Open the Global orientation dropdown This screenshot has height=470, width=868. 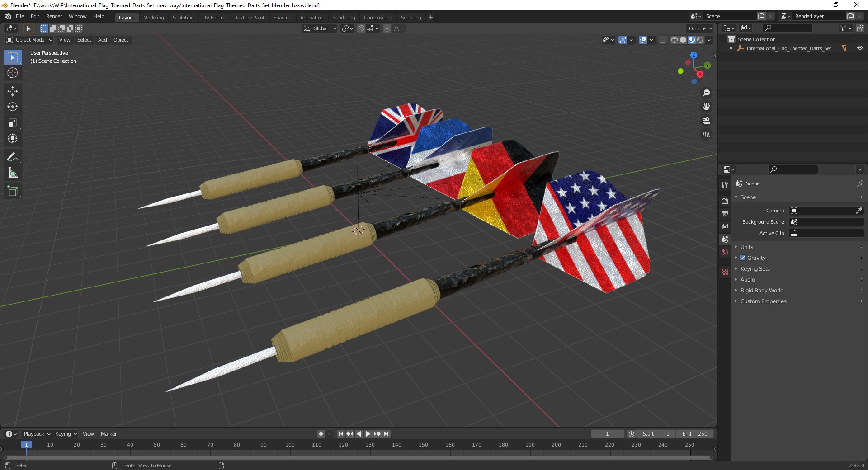point(320,28)
